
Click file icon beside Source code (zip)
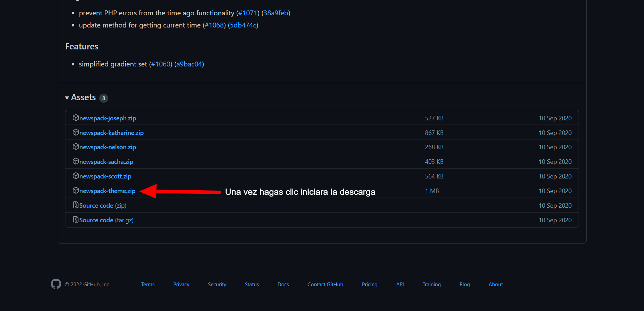pyautogui.click(x=76, y=205)
